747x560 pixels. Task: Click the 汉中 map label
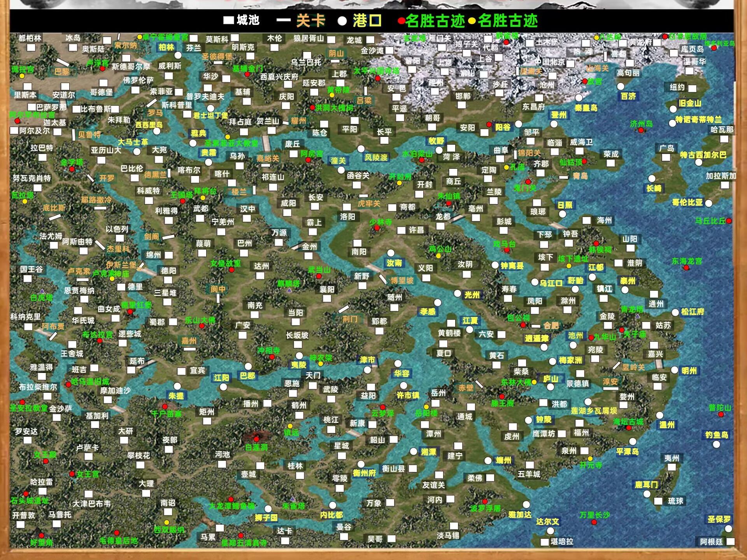point(248,209)
